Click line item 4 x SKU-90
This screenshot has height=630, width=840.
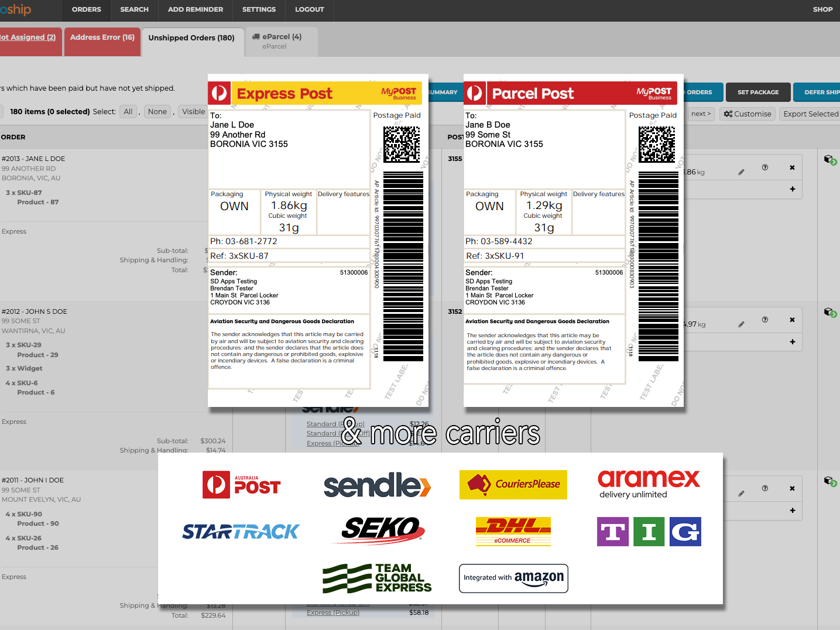pyautogui.click(x=24, y=514)
